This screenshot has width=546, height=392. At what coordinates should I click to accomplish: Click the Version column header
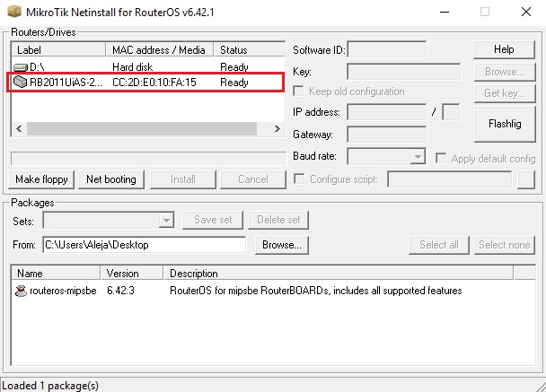coord(132,274)
